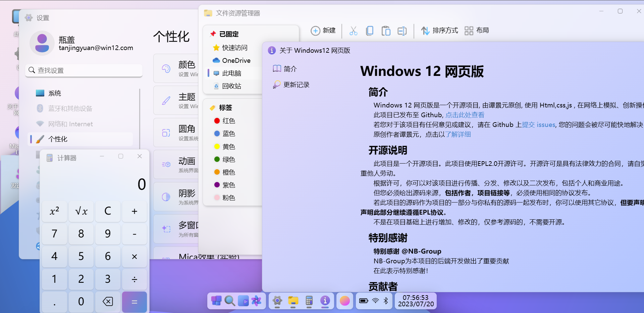This screenshot has width=644, height=313.
Task: Click the Calculator icon on the taskbar
Action: pyautogui.click(x=309, y=301)
